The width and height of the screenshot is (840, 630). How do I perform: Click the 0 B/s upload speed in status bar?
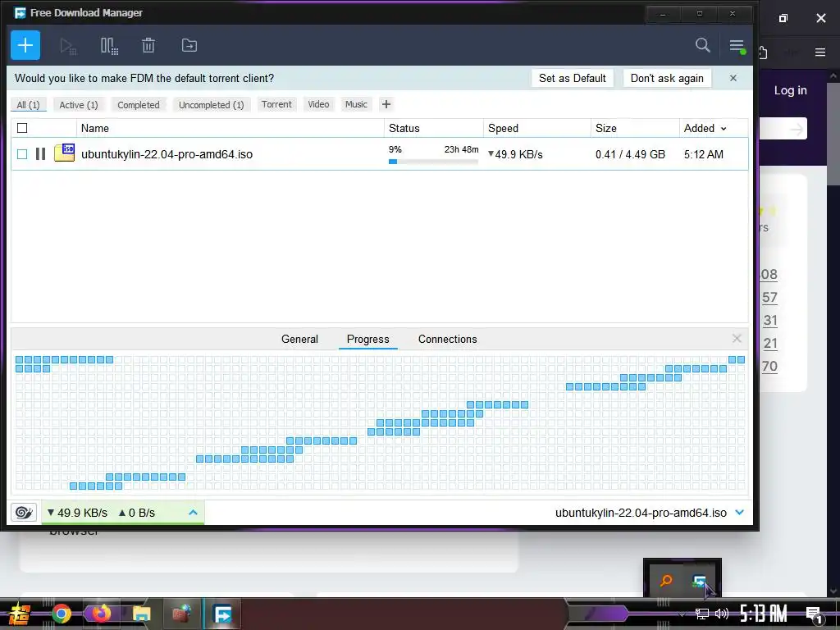(x=137, y=513)
